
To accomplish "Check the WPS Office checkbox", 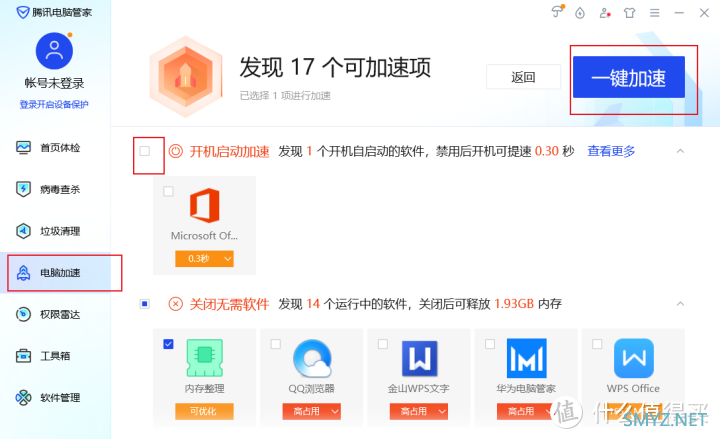I will click(x=597, y=344).
